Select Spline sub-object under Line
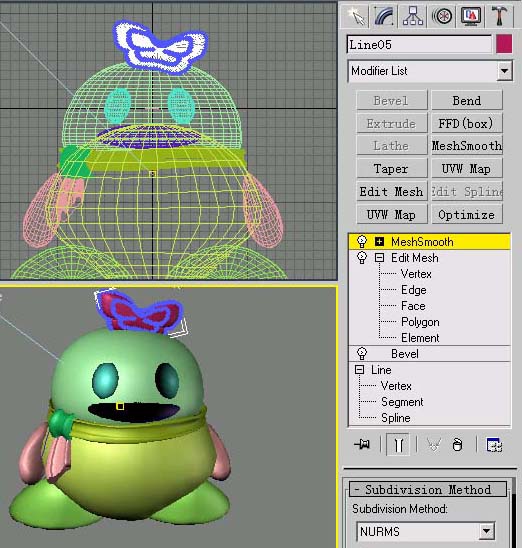The height and width of the screenshot is (548, 522). pos(396,418)
